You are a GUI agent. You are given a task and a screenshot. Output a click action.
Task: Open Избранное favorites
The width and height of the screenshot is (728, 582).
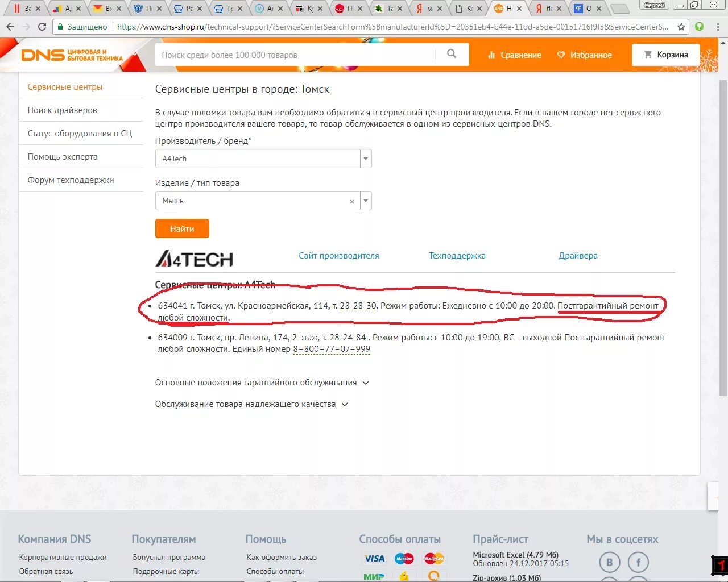[x=585, y=55]
